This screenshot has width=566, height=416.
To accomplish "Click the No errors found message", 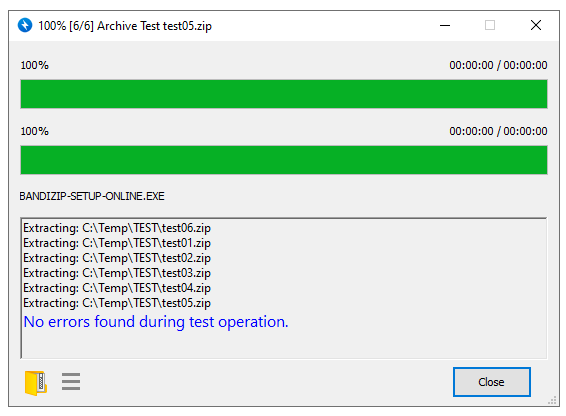I will [156, 322].
